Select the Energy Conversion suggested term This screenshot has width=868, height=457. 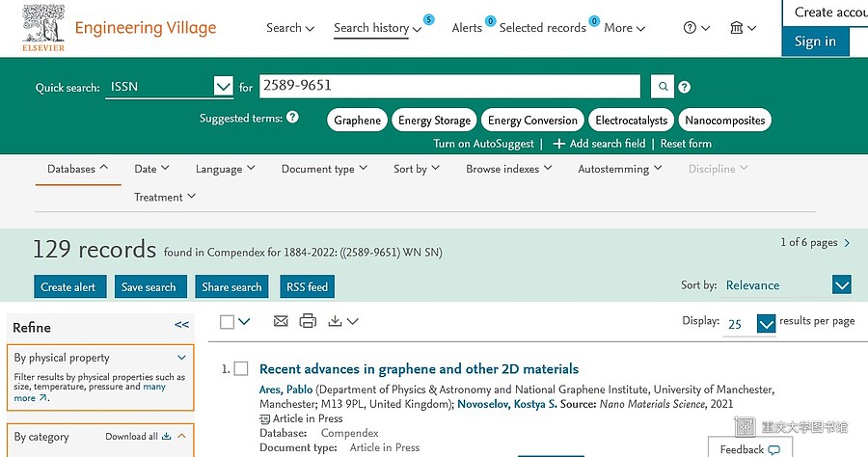click(532, 121)
